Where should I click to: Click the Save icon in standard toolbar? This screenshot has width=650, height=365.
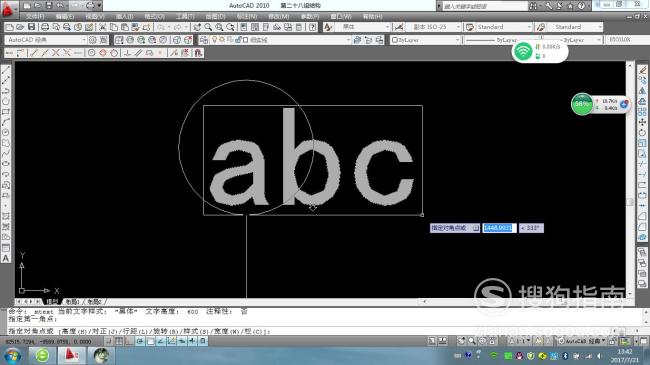tap(32, 27)
